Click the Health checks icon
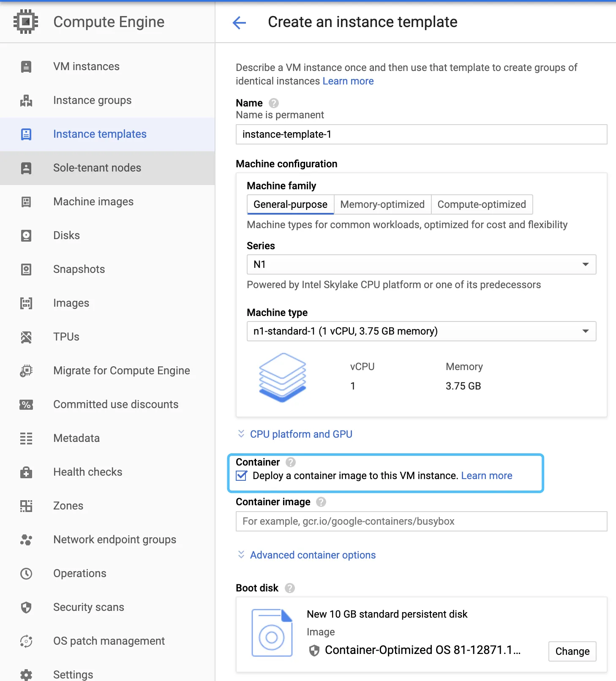Screen dimensions: 616x681 (26, 472)
